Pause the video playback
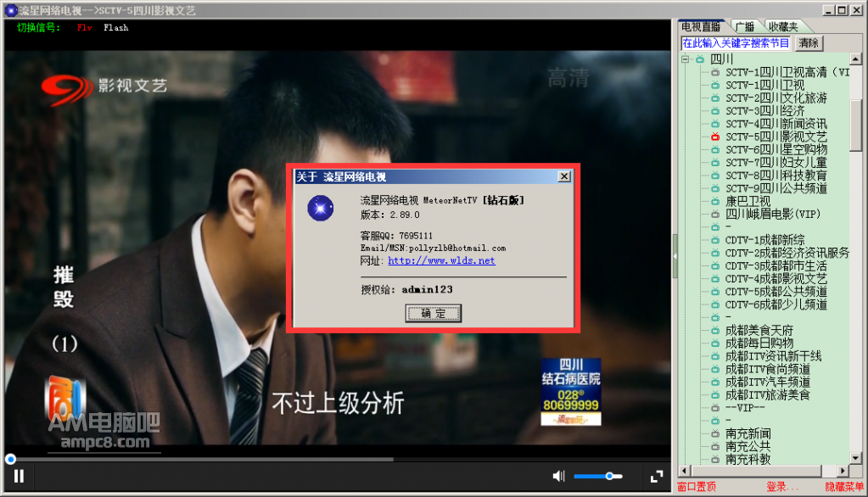The image size is (868, 497). (19, 476)
